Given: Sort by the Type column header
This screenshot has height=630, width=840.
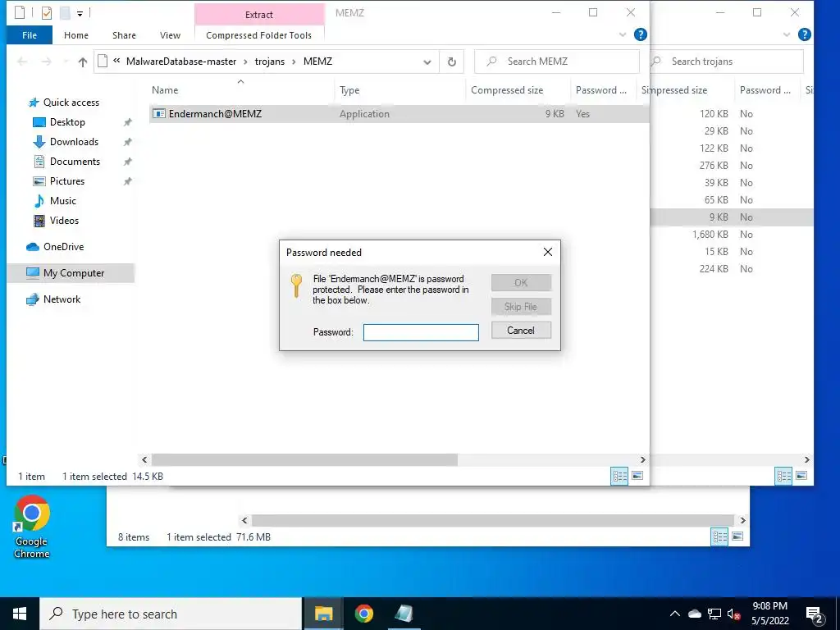Looking at the screenshot, I should (x=349, y=90).
